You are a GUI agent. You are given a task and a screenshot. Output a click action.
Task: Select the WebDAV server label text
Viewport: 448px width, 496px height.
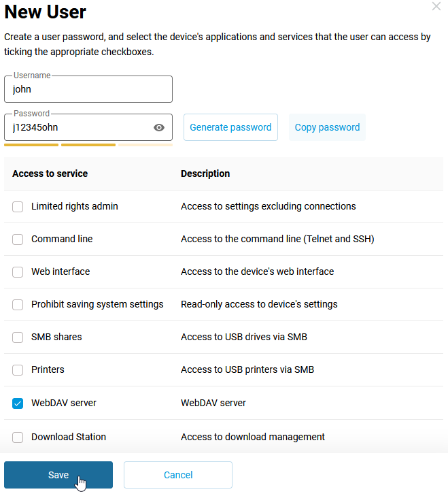click(64, 403)
